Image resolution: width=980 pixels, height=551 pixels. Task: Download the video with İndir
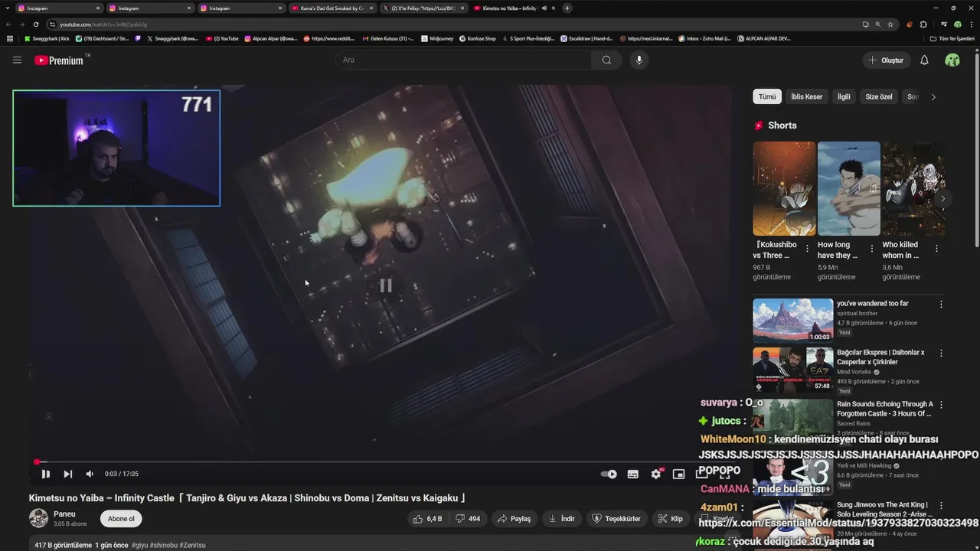[562, 518]
